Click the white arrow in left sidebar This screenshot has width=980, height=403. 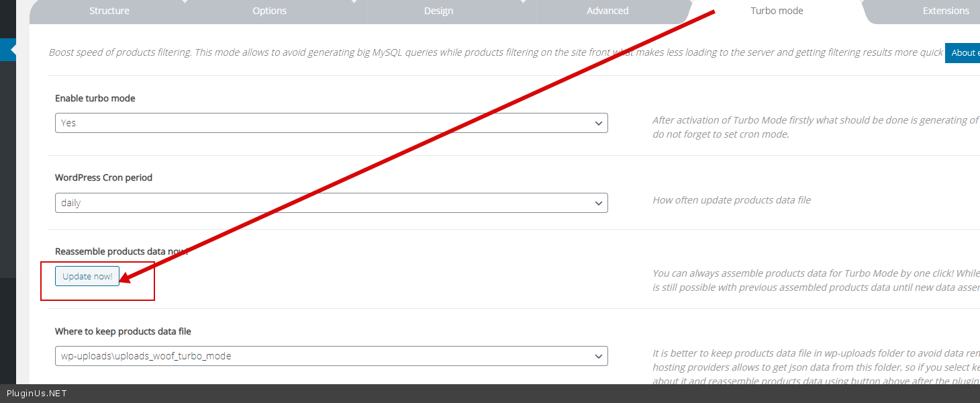click(x=13, y=50)
